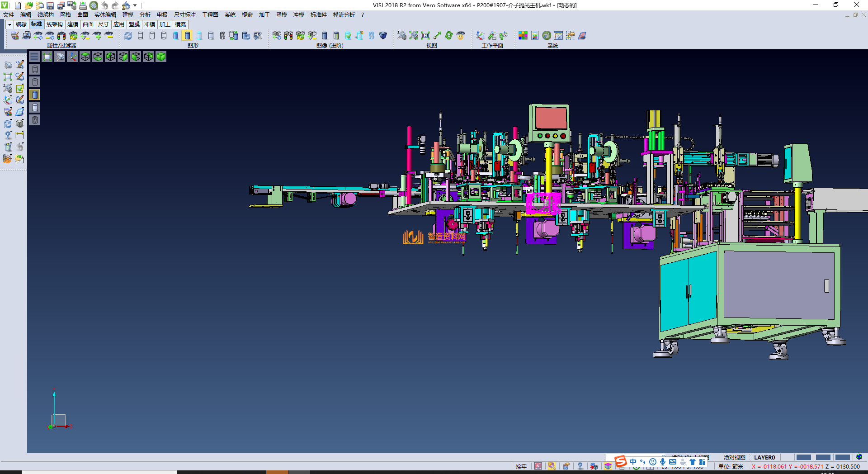The height and width of the screenshot is (474, 868).
Task: Open the 分析 menu
Action: (145, 15)
